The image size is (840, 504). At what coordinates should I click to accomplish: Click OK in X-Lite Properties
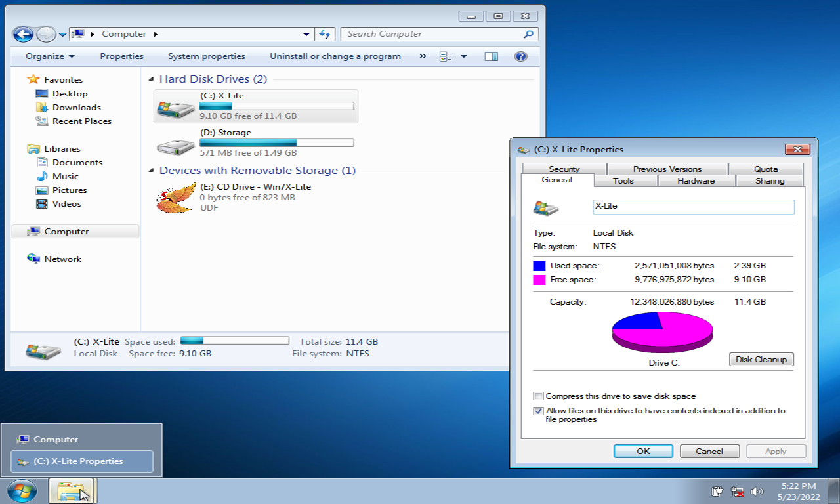(643, 451)
